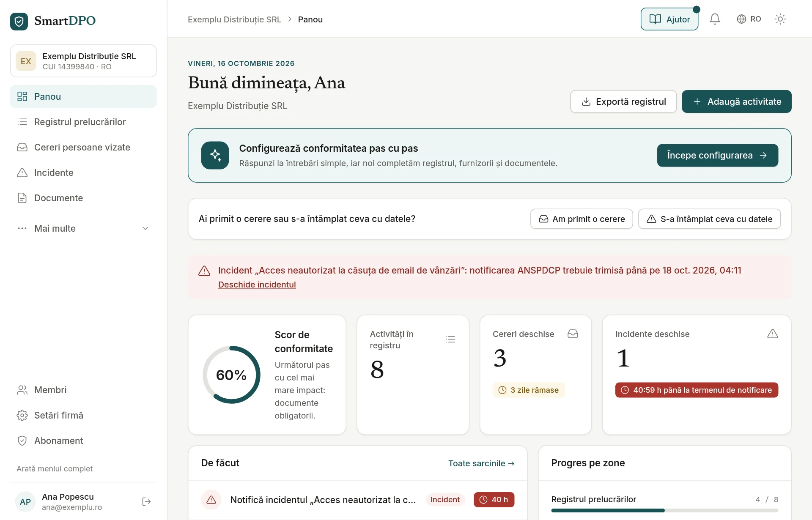Click the logout icon beside Ana Popescu
812x520 pixels.
coord(146,502)
